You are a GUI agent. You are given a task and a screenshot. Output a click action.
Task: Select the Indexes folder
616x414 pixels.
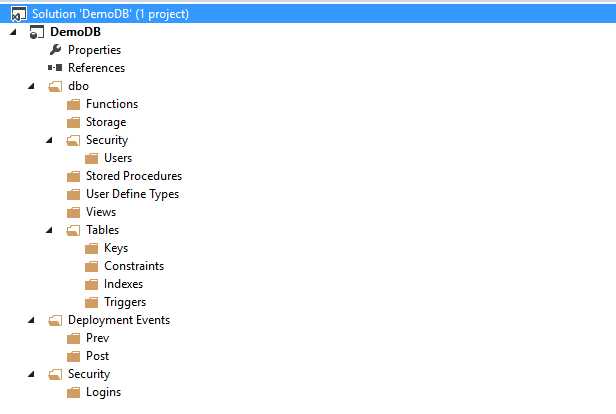(123, 284)
